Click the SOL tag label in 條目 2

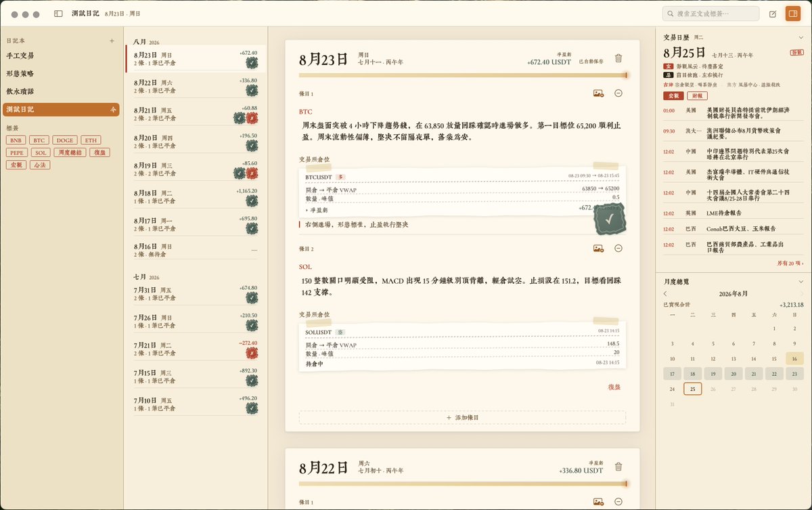pyautogui.click(x=305, y=267)
